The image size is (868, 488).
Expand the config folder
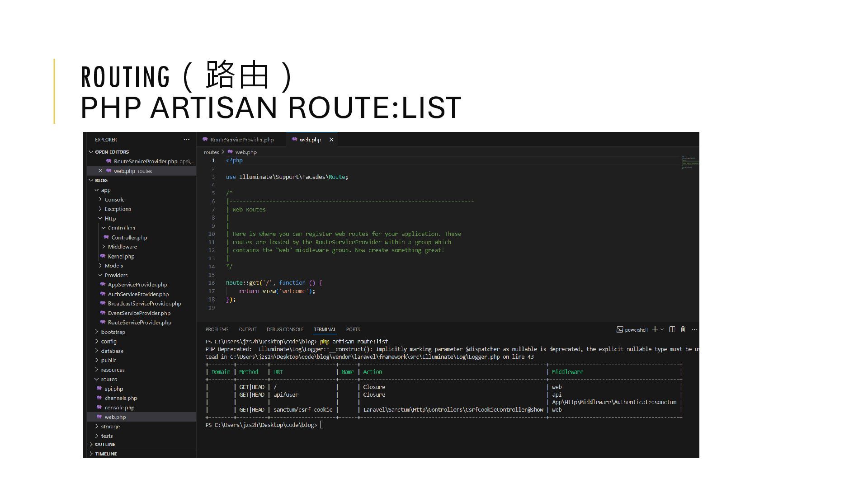click(x=108, y=342)
